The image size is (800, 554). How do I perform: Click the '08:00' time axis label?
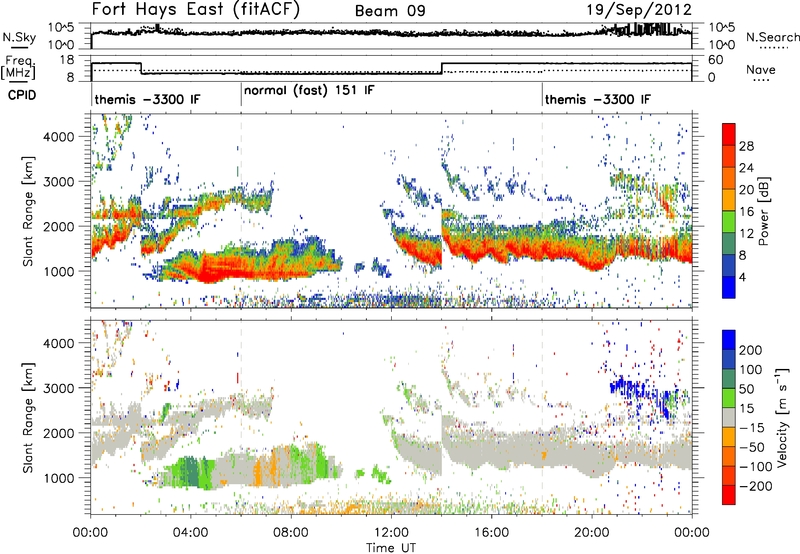tap(291, 533)
